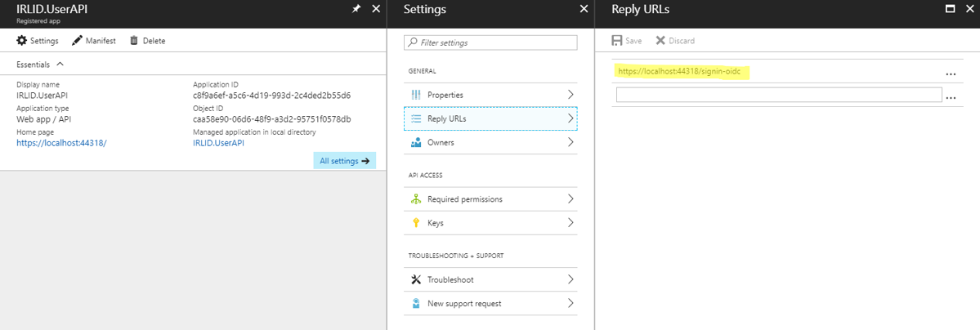Click the chevron beside Owners
The image size is (980, 330).
(x=570, y=142)
